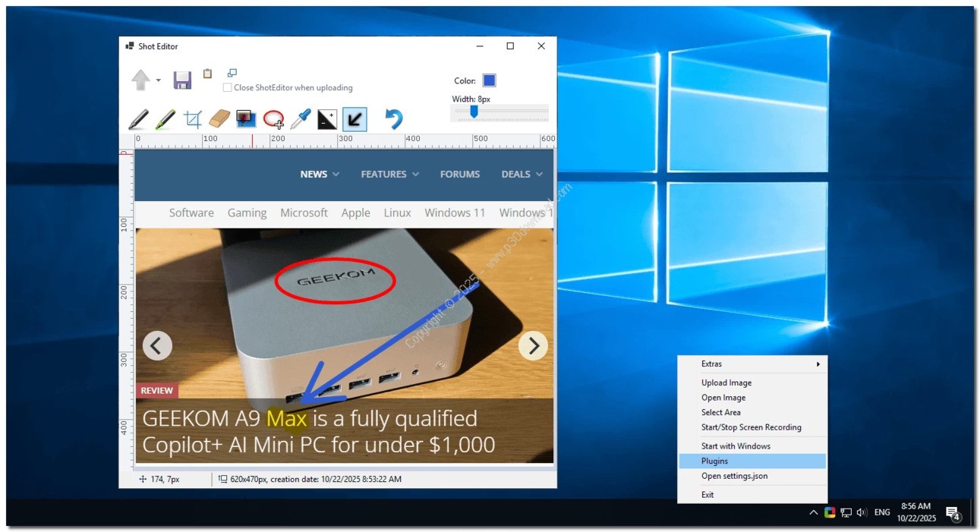The image size is (980, 532).
Task: Choose the Eraser tool
Action: point(219,119)
